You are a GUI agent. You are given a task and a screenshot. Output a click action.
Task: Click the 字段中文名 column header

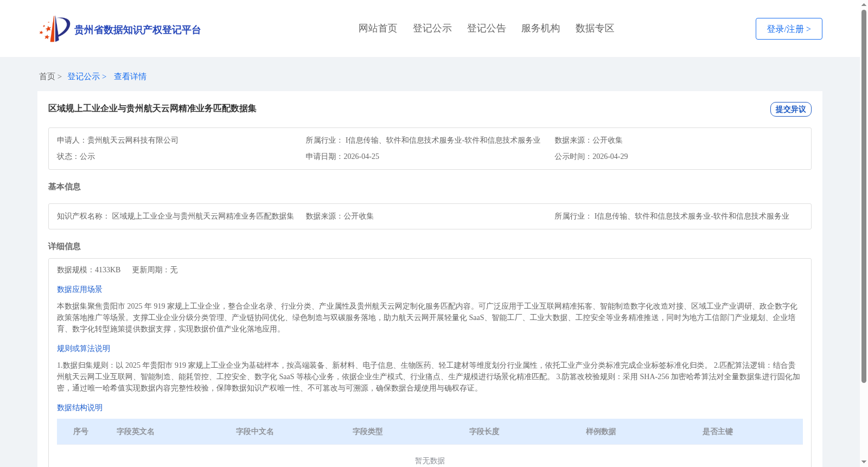coord(255,431)
